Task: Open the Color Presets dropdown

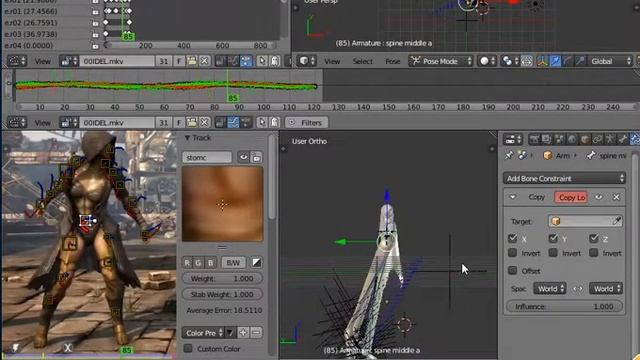Action: pyautogui.click(x=204, y=333)
